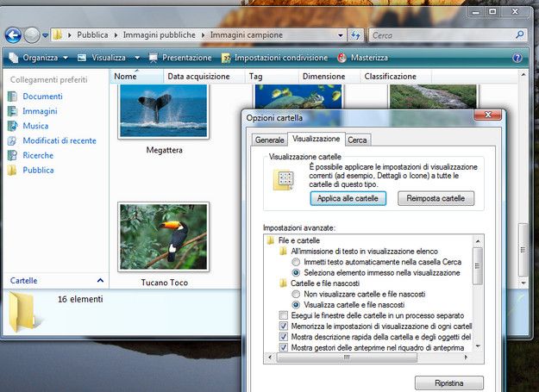Select Immetti testo automaticamente nella casella Cerca
This screenshot has height=392, width=539.
[296, 262]
